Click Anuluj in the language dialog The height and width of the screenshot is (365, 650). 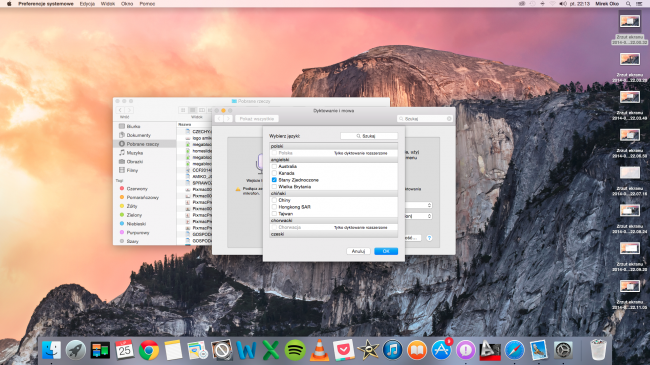[x=358, y=251]
